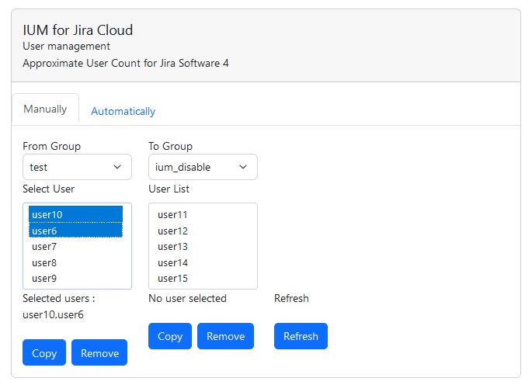
Task: Expand the From Group dropdown
Action: point(77,167)
